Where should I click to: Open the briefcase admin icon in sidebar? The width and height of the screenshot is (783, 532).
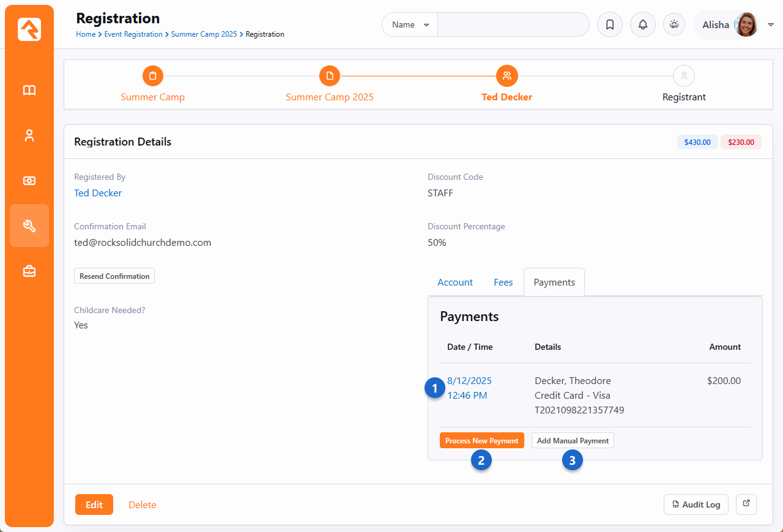(x=29, y=271)
